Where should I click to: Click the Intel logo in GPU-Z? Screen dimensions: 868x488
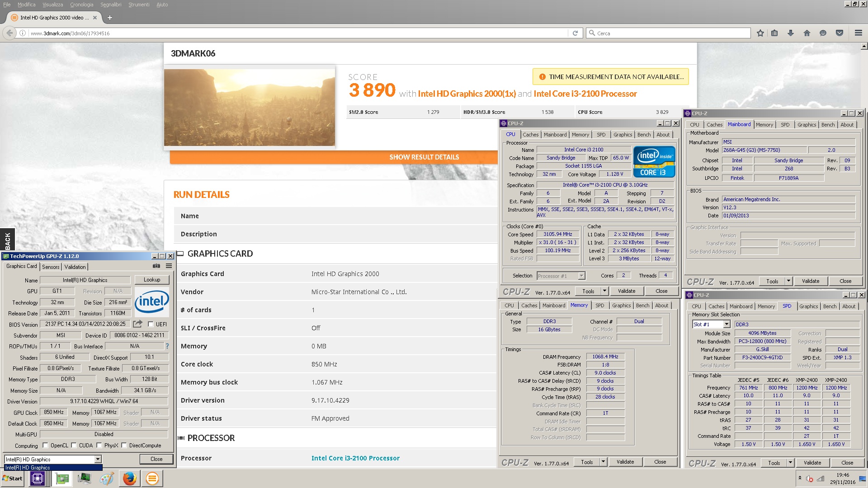click(152, 301)
